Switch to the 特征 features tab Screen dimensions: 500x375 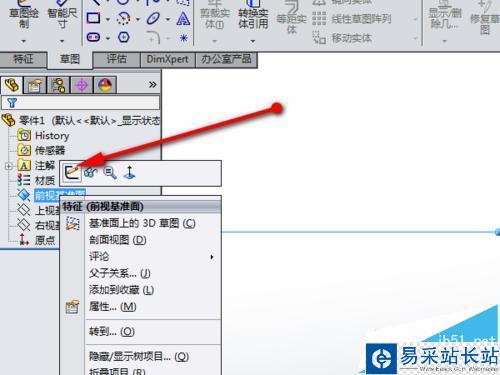click(23, 59)
